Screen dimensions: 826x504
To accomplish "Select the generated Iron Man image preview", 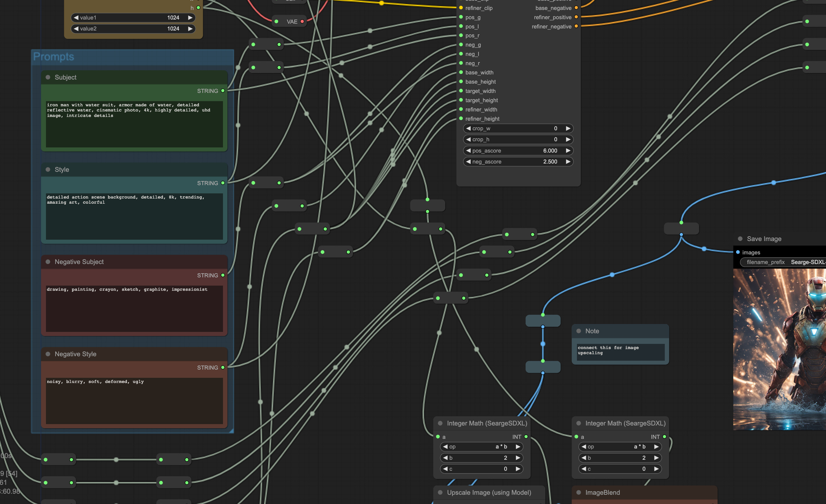I will tap(779, 349).
